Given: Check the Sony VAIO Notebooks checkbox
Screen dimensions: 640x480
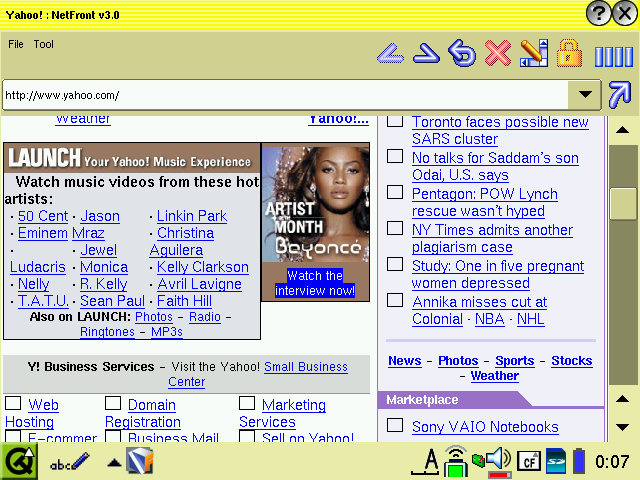Looking at the screenshot, I should click(x=395, y=426).
